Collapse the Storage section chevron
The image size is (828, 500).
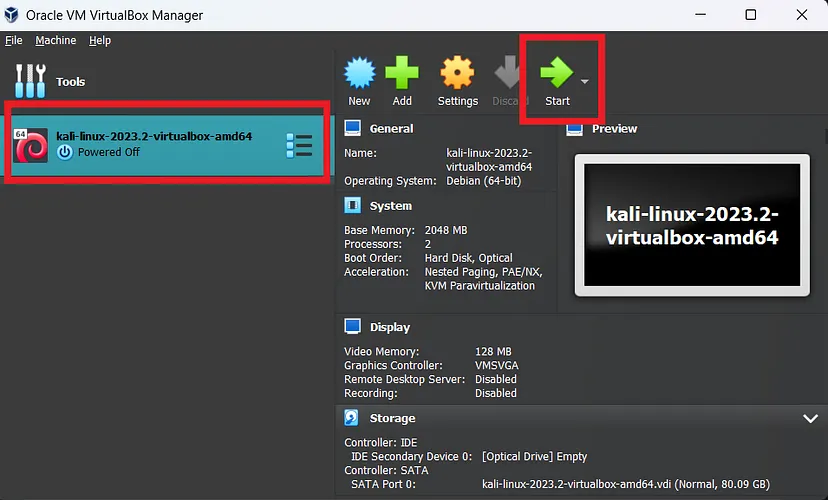(810, 419)
